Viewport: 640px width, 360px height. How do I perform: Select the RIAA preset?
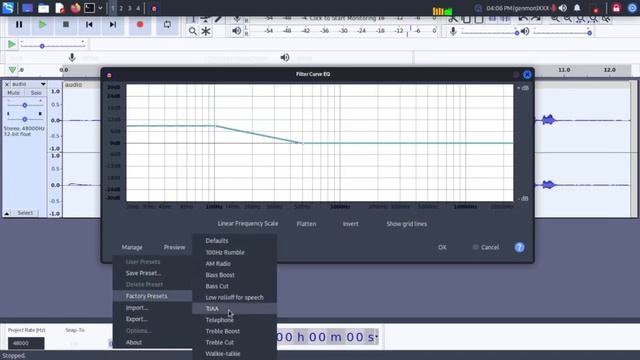pos(234,309)
